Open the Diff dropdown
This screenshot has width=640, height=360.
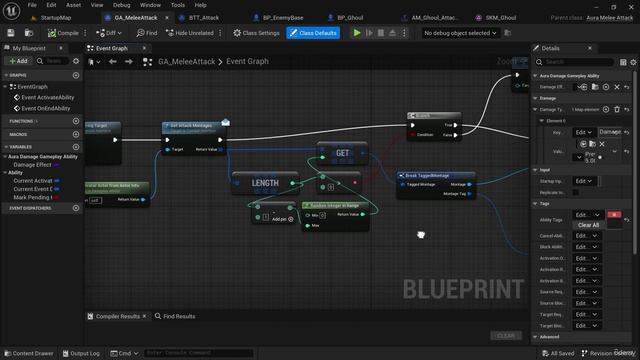point(109,33)
